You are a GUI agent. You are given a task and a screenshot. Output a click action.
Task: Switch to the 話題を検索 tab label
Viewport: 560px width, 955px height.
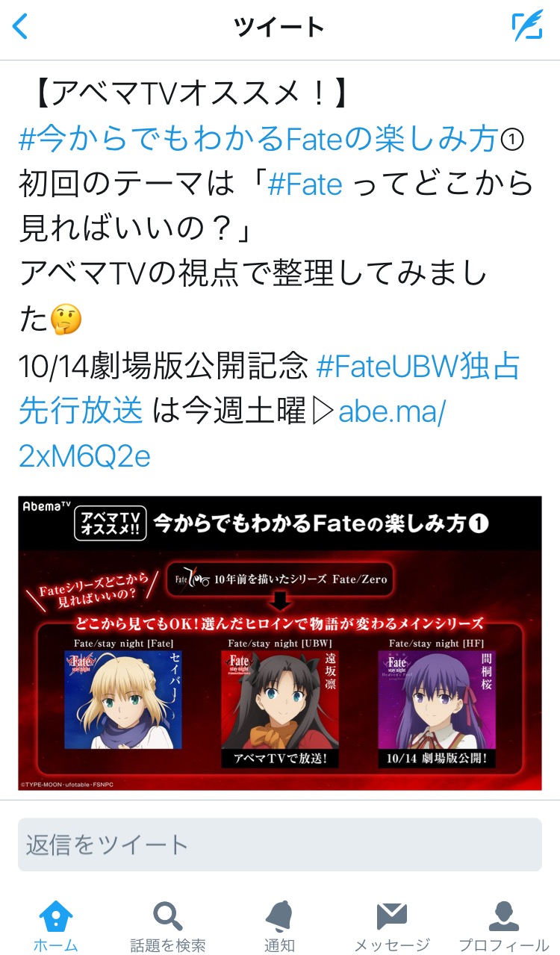(168, 945)
